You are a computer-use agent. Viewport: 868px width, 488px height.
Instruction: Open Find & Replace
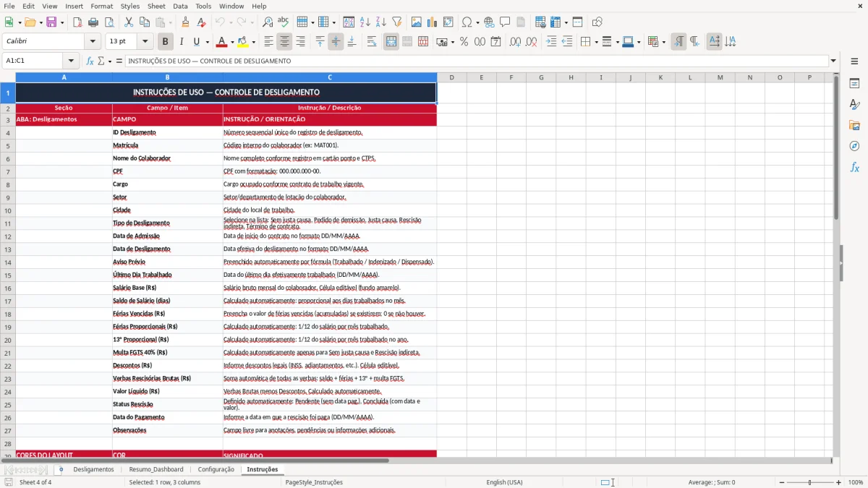[x=268, y=22]
